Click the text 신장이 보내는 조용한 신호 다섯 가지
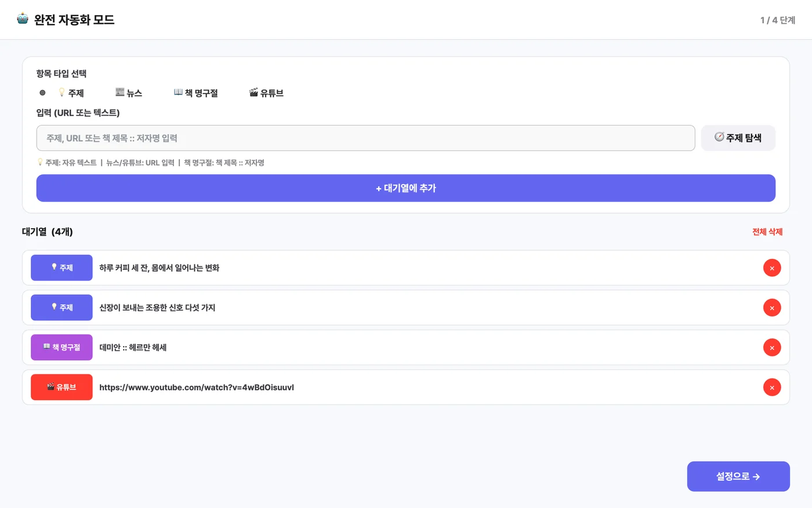The width and height of the screenshot is (812, 508). pyautogui.click(x=157, y=308)
